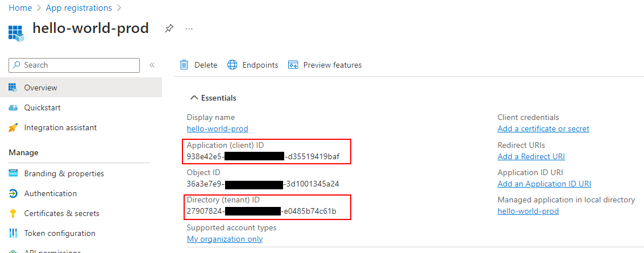Click the Manage section heading

[x=23, y=152]
